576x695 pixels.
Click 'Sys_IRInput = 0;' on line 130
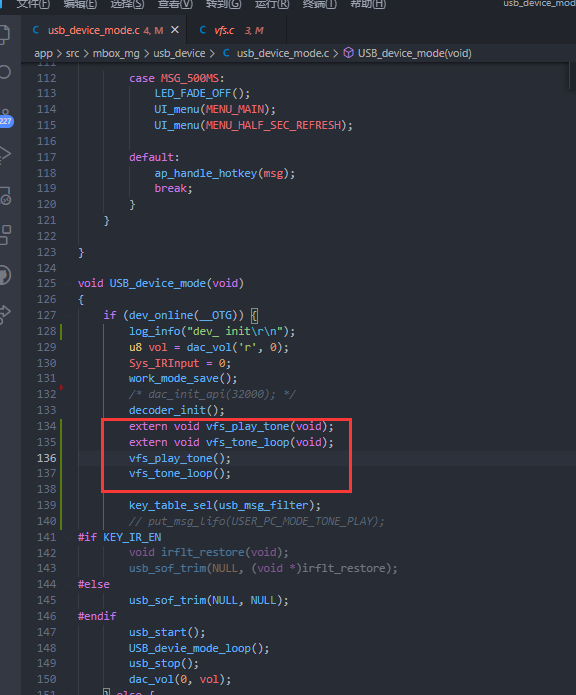180,363
